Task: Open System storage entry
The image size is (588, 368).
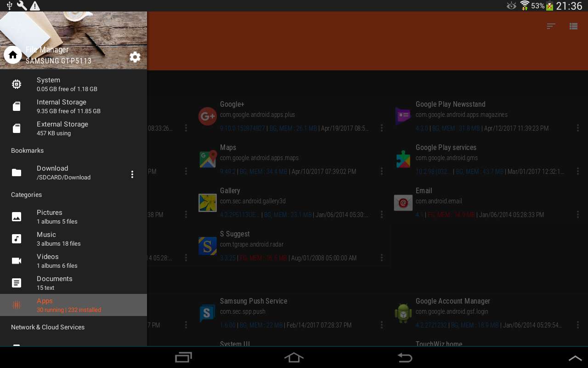Action: (x=73, y=84)
